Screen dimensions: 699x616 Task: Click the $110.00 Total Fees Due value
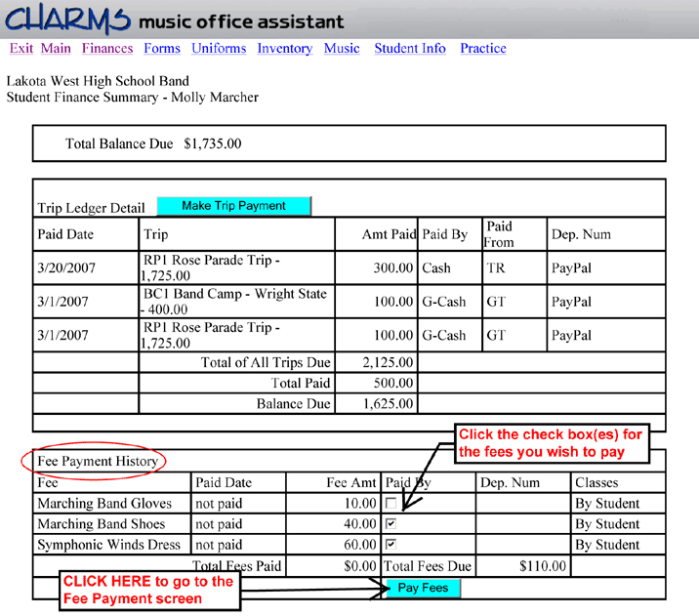point(543,566)
